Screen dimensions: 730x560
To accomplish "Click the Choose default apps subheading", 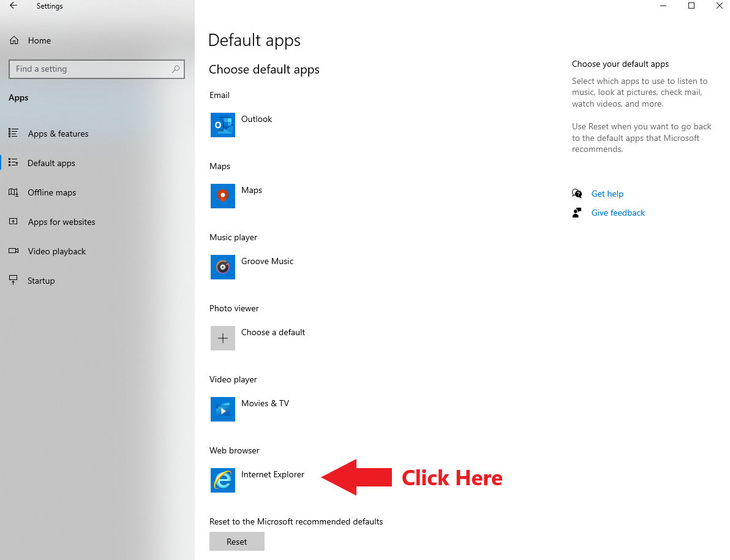I will point(264,69).
